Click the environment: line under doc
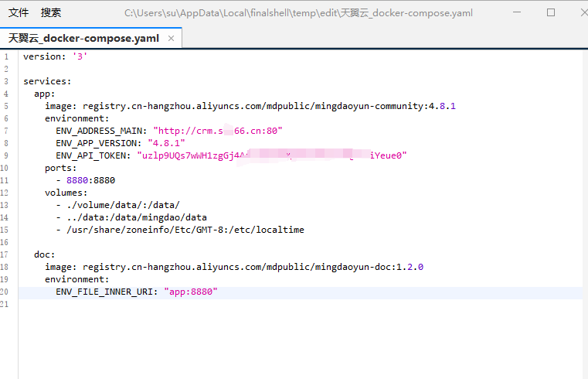The image size is (588, 379). 76,279
